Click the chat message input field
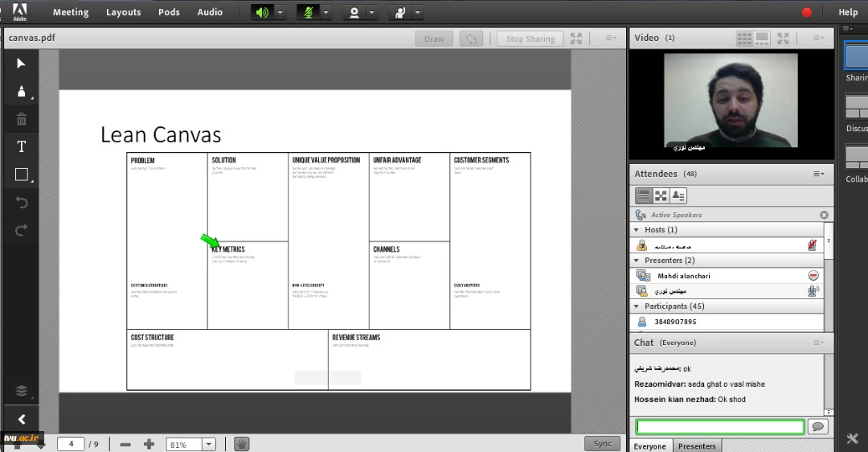Screen dimensions: 868x452 tap(719, 426)
